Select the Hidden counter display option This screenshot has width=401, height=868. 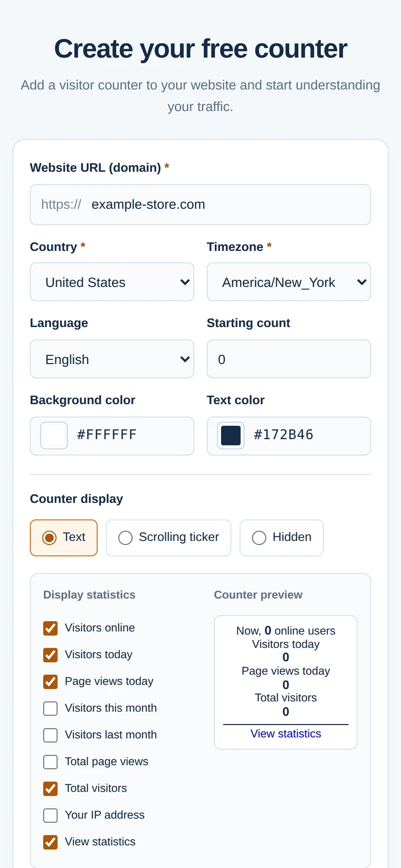pos(282,538)
